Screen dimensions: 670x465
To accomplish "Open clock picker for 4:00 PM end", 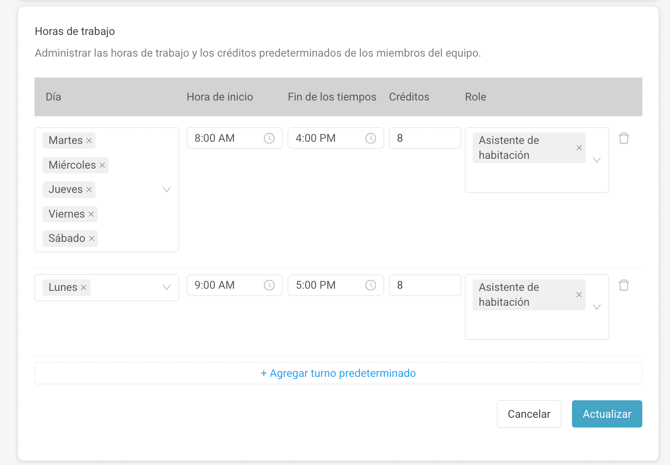I will 370,139.
